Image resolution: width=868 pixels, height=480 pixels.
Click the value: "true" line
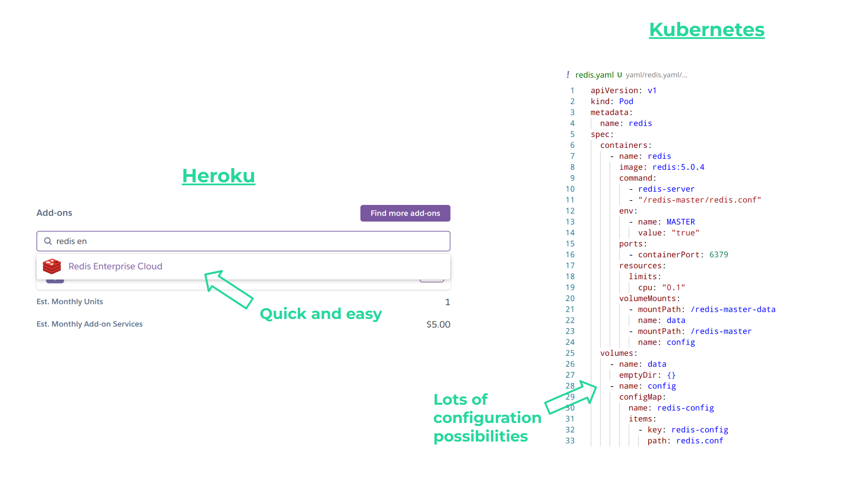click(669, 233)
